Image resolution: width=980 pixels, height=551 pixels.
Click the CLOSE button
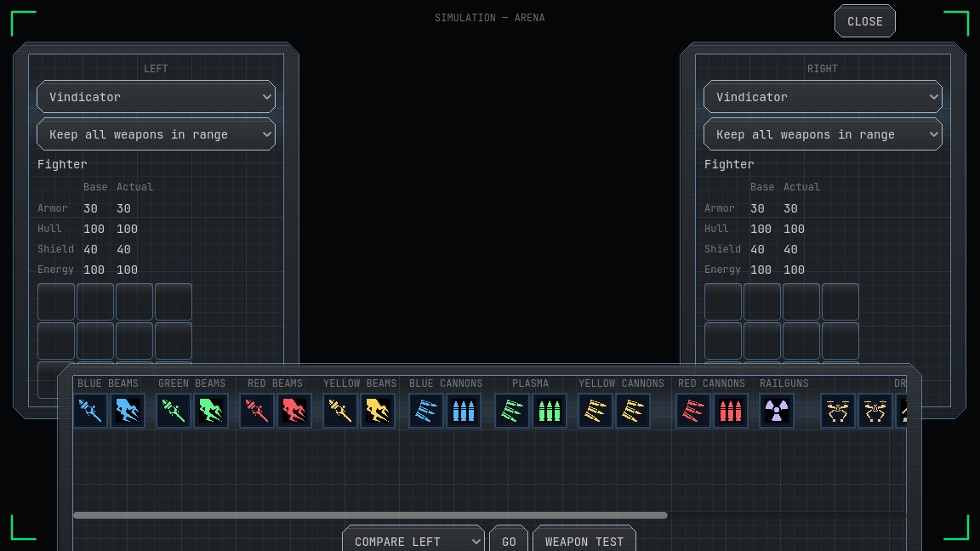click(x=865, y=21)
